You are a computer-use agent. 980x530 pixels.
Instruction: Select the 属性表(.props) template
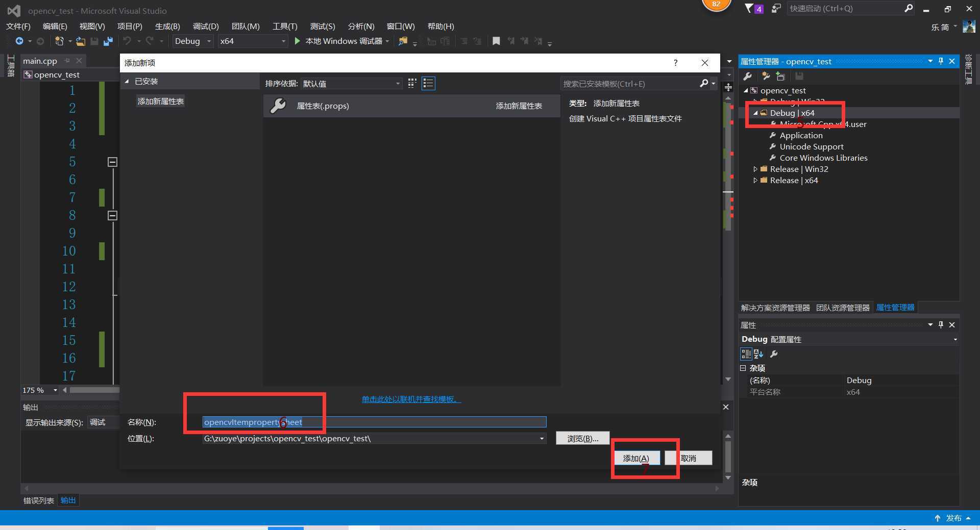[x=411, y=106]
